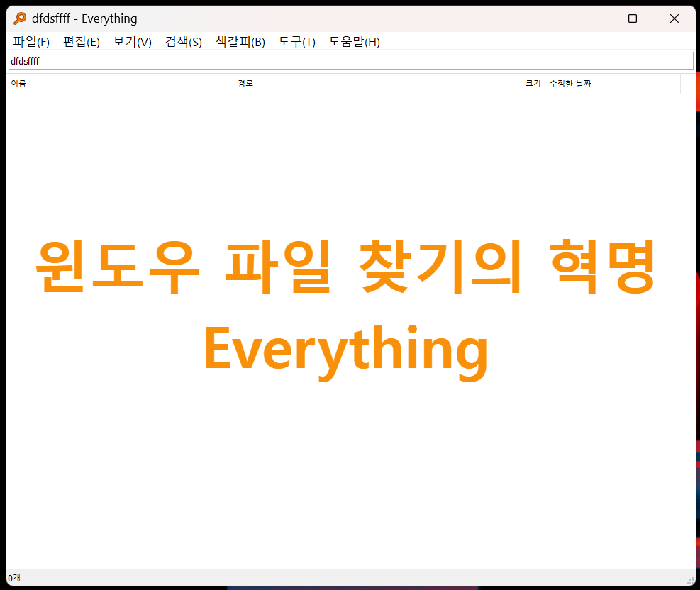Minimize the Everything window

591,18
